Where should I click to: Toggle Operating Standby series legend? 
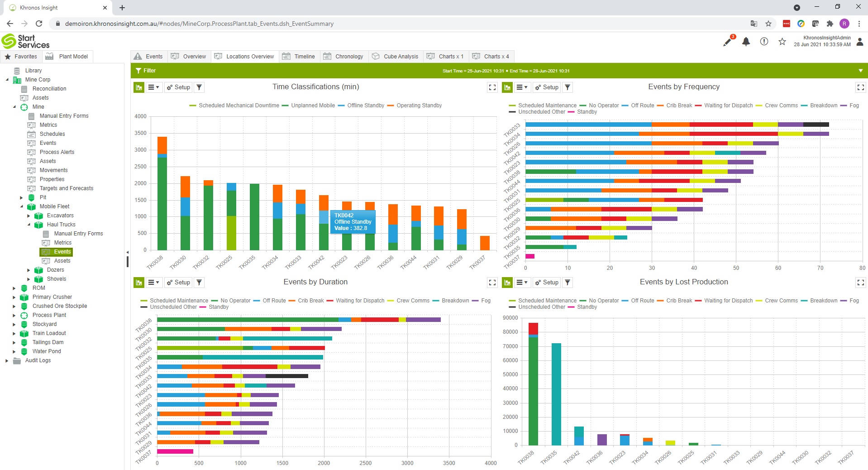(x=415, y=106)
